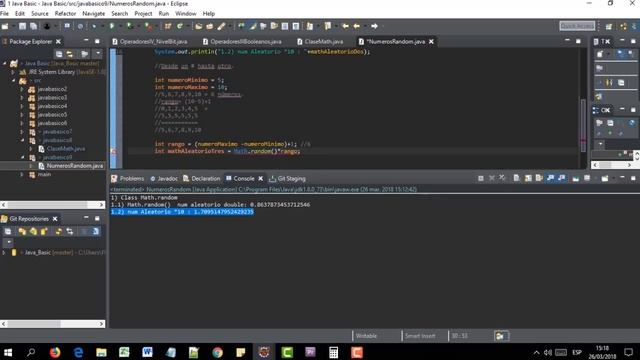The image size is (640, 360).
Task: Toggle Link with Selection in Git Repositories
Action: (x=70, y=231)
